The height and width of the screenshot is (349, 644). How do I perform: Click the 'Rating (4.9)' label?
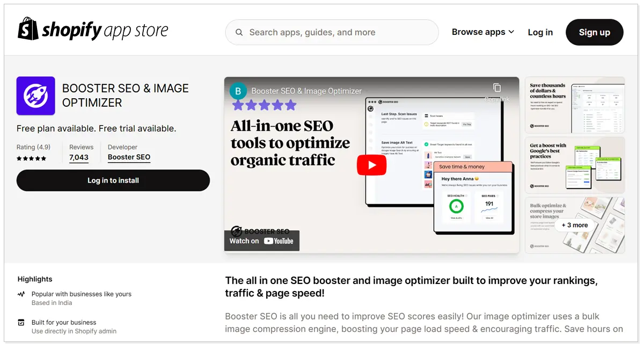click(33, 147)
